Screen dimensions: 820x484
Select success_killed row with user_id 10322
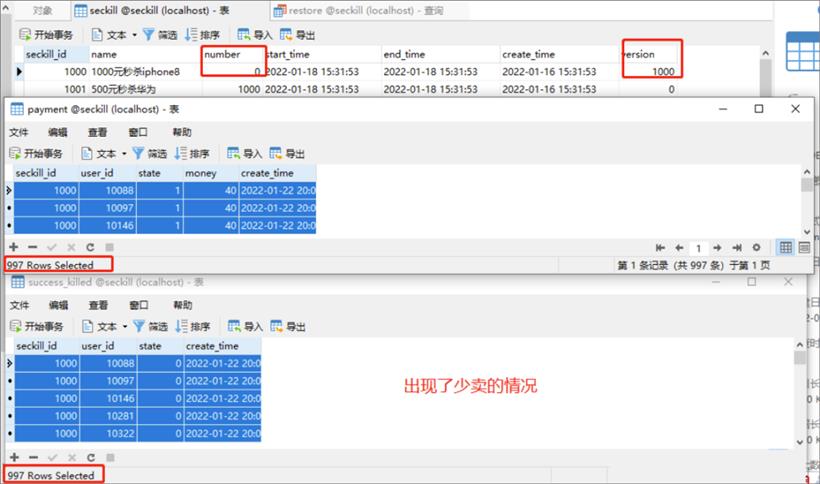[x=138, y=433]
